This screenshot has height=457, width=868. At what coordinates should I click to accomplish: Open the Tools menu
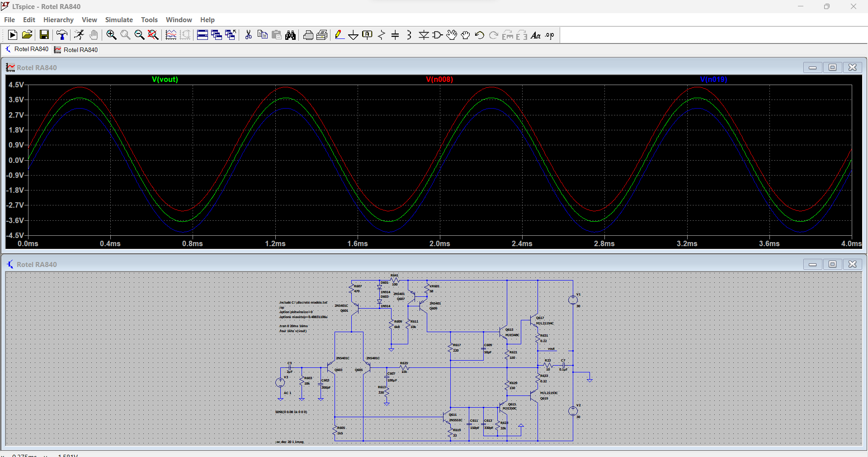149,20
